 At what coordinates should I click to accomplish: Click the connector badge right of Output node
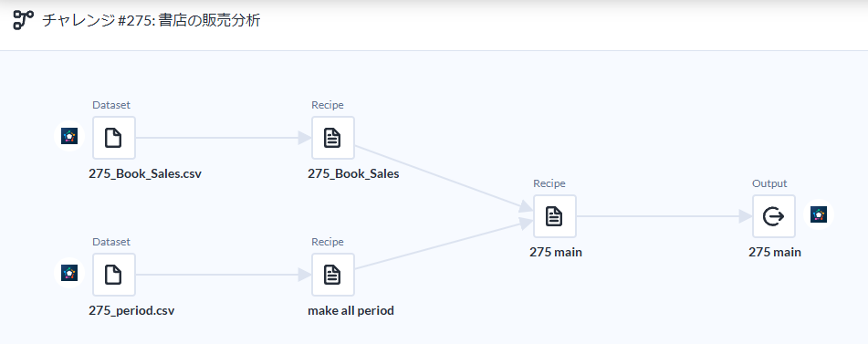pyautogui.click(x=818, y=214)
